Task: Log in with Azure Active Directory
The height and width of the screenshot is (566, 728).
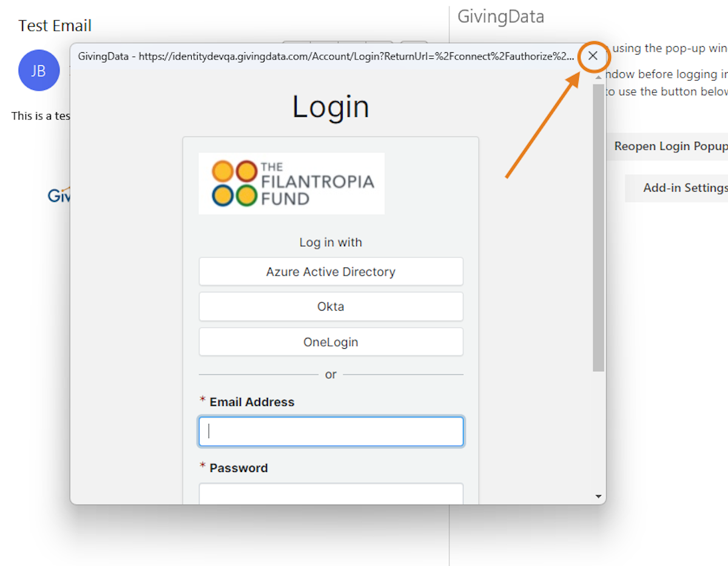Action: 331,272
